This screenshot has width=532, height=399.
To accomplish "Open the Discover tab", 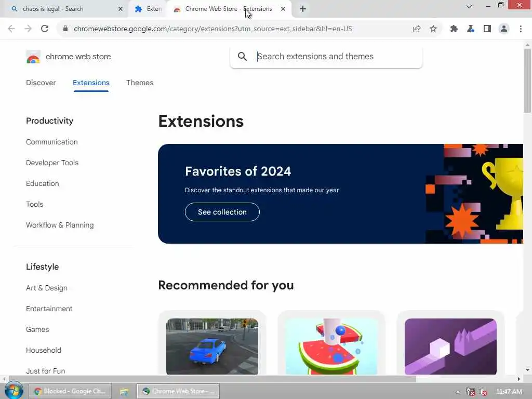I will (x=41, y=83).
